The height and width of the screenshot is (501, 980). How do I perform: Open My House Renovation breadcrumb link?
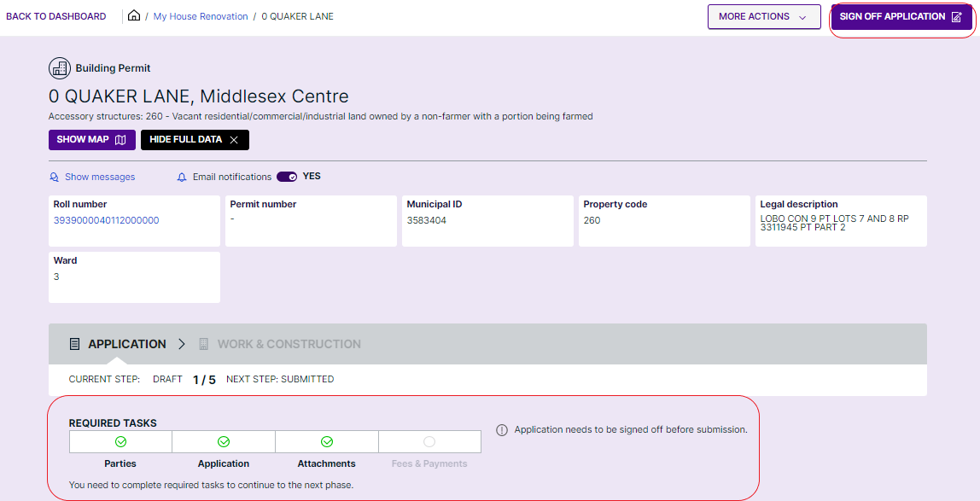(200, 15)
